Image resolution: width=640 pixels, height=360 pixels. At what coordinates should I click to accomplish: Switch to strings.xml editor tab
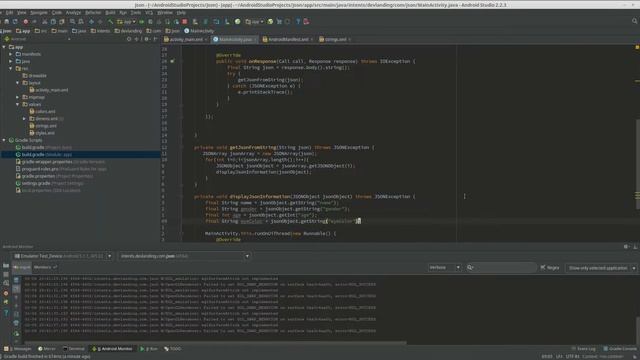click(x=335, y=40)
